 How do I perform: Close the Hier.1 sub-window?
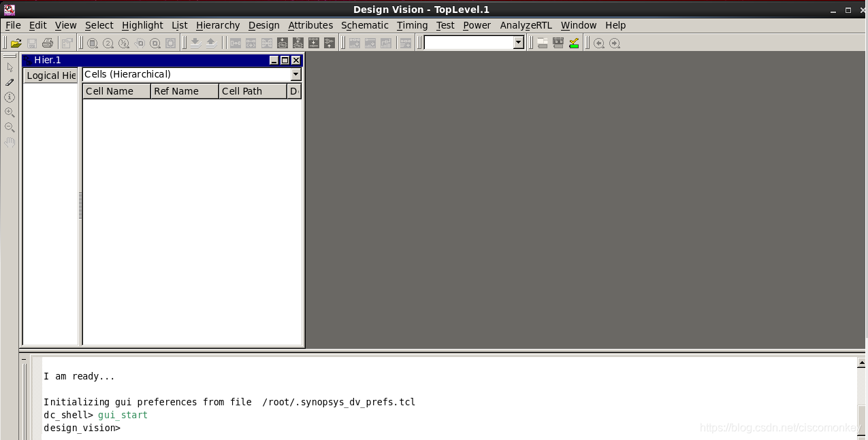click(x=295, y=60)
